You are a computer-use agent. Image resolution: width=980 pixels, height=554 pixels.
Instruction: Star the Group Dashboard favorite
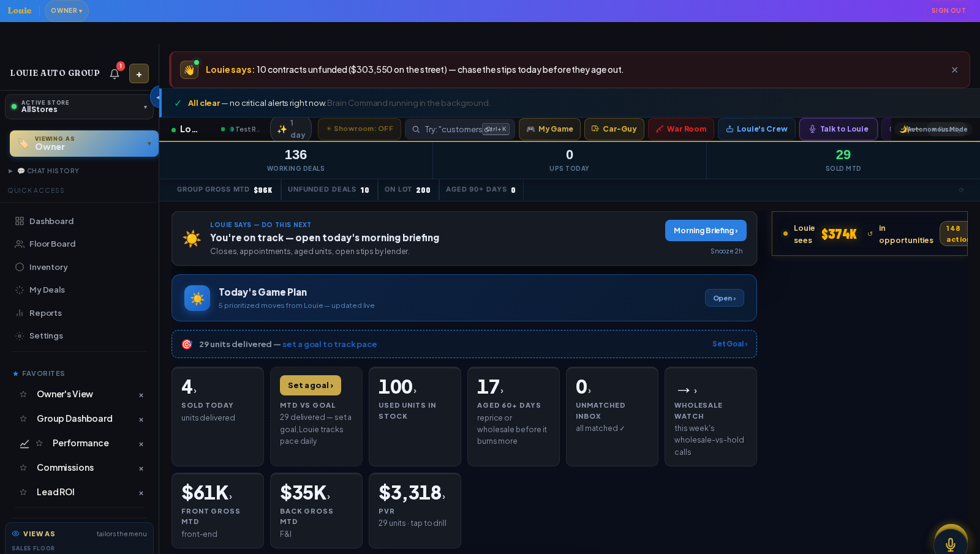[23, 419]
